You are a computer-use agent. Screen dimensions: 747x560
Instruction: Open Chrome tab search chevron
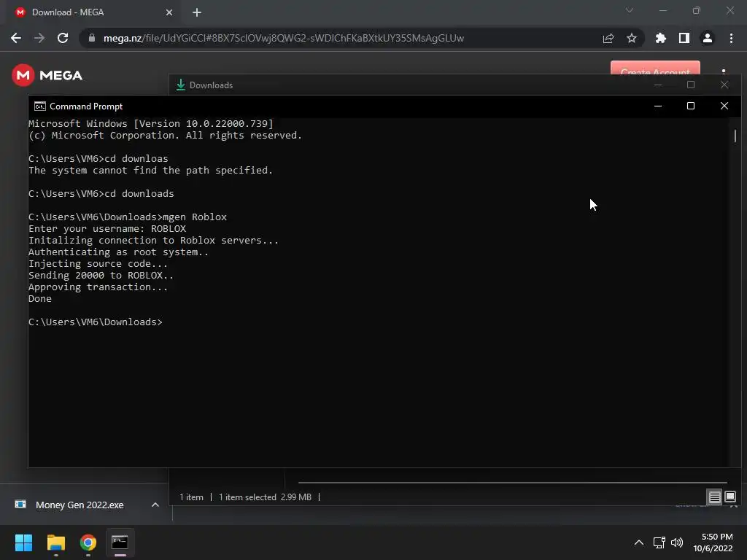[x=630, y=10]
